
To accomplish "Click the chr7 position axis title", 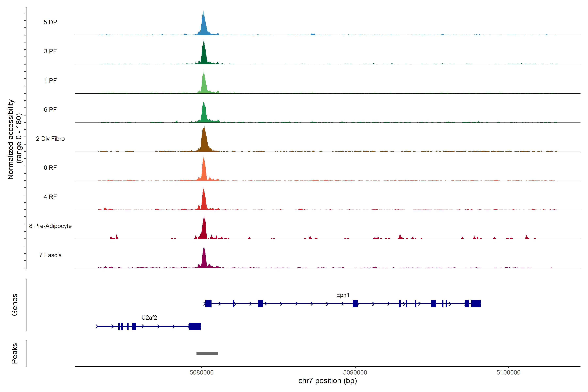I will (x=327, y=381).
